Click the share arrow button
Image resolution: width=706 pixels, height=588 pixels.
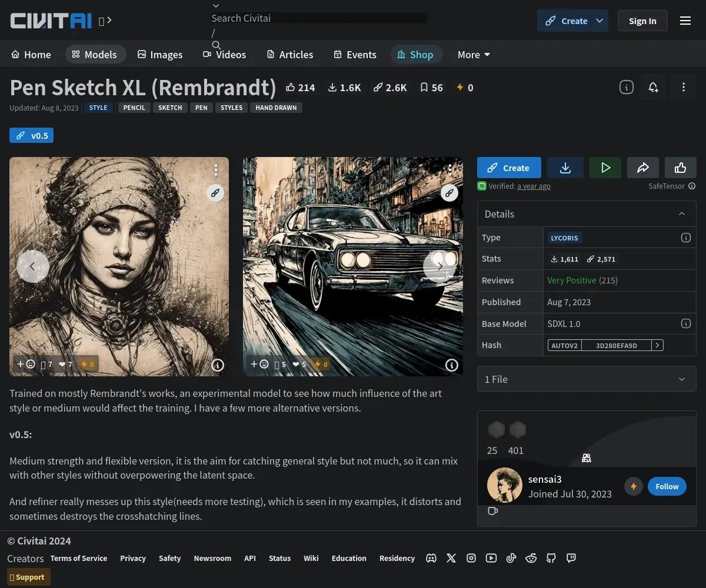(x=643, y=168)
